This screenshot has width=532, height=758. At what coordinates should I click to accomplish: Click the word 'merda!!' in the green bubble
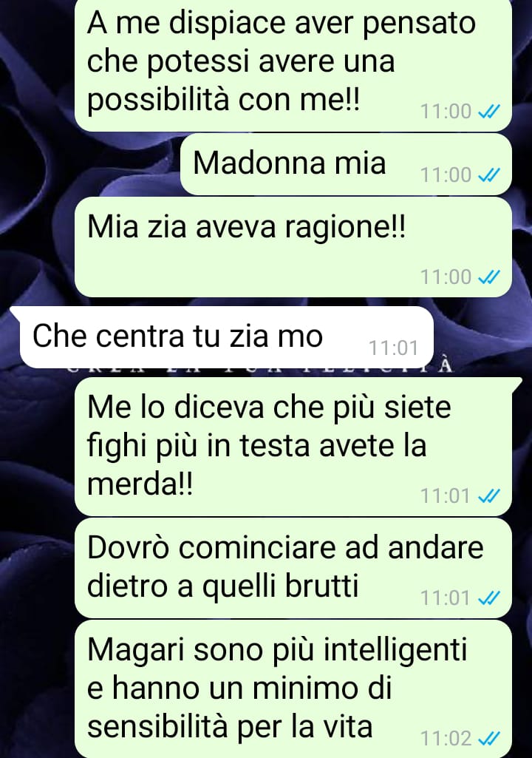click(140, 484)
